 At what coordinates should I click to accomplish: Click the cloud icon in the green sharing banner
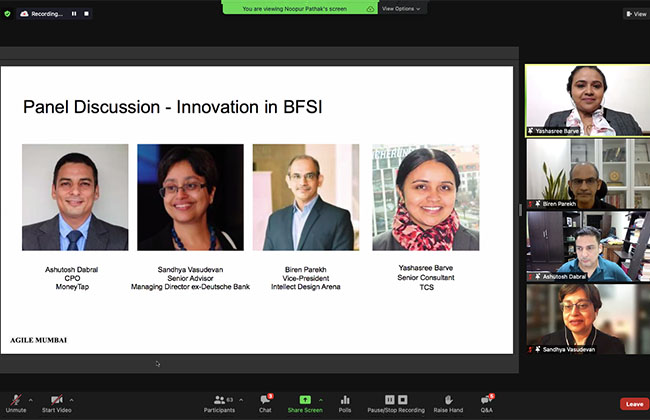click(x=370, y=9)
